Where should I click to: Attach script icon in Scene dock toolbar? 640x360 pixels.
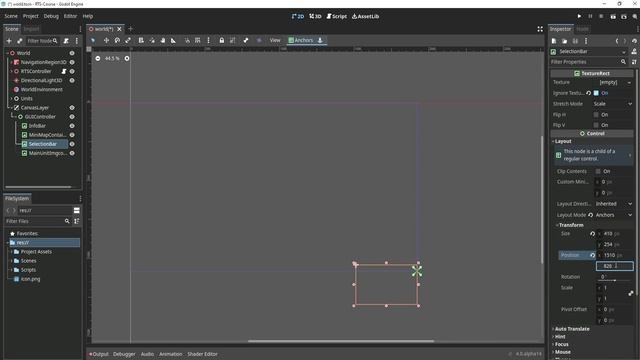click(x=66, y=41)
